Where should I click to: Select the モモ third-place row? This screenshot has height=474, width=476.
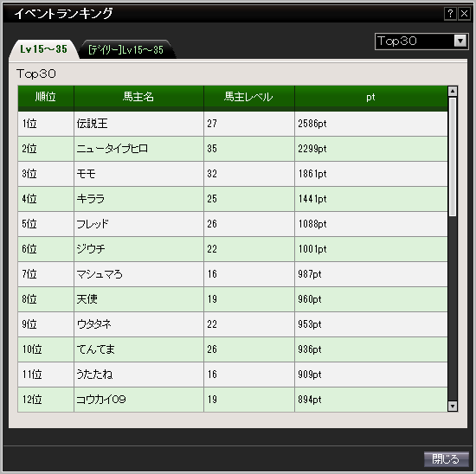point(233,174)
